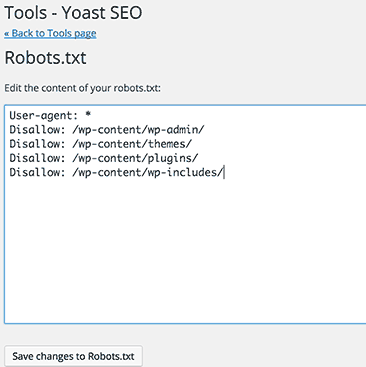This screenshot has height=367, width=366.
Task: Place cursor on the wp-admin Disallow line
Action: pyautogui.click(x=107, y=130)
